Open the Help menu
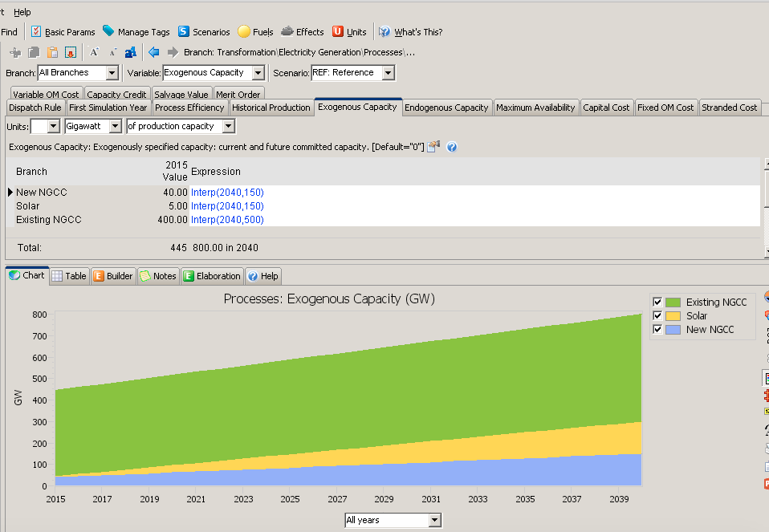Screen dimensions: 769x532 tap(22, 12)
